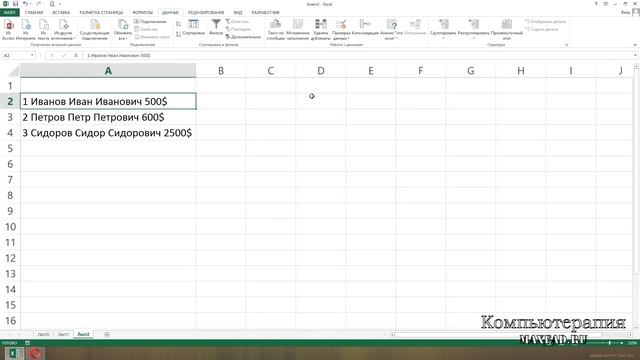Open 'Проверка данных' dropdown
Viewport: 640px width, 360px height.
[341, 30]
